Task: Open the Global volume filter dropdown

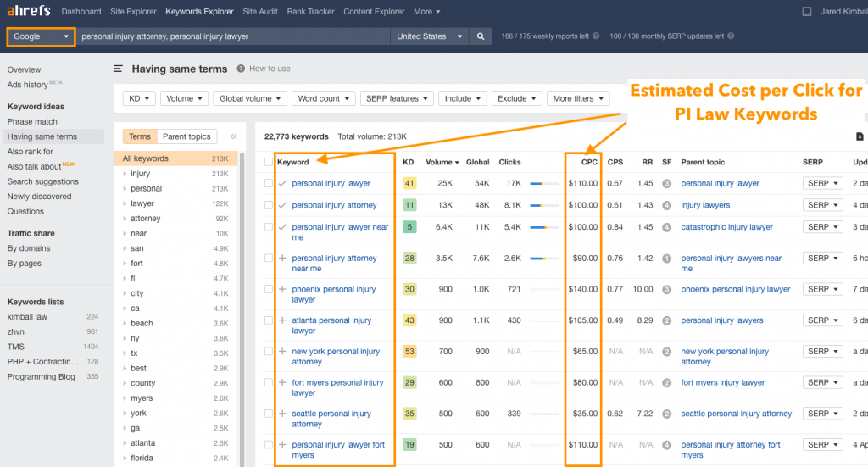Action: click(x=250, y=98)
